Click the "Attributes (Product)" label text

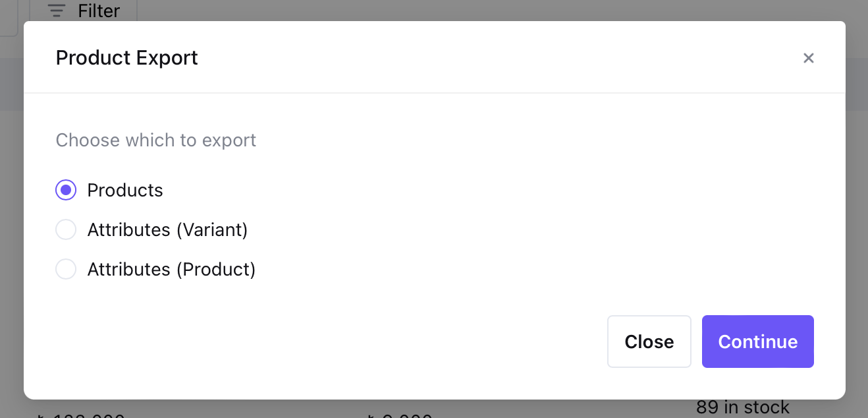(x=171, y=270)
